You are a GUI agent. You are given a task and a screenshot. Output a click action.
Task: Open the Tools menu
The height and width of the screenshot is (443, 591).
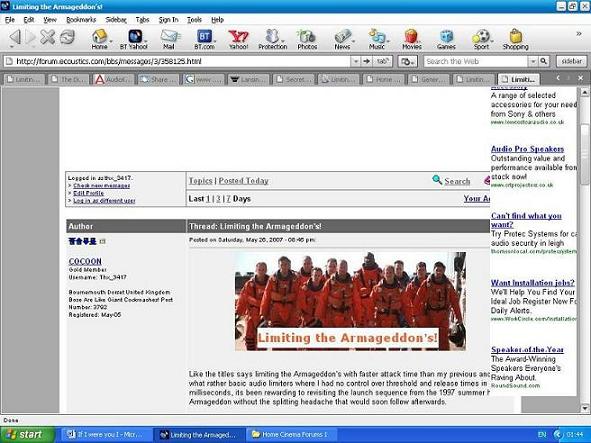tap(194, 20)
